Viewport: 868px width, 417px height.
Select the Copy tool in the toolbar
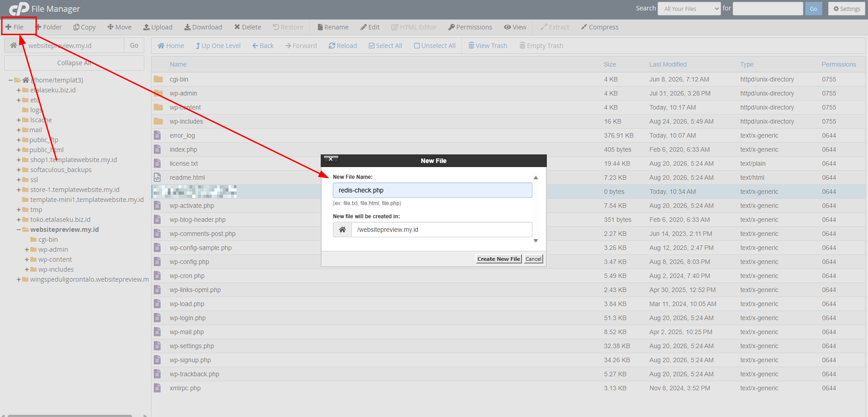tap(85, 27)
